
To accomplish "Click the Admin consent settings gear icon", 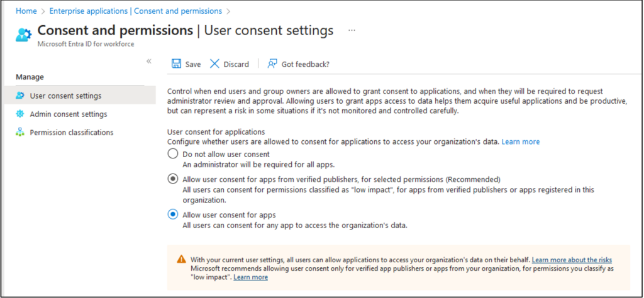I will pos(20,114).
